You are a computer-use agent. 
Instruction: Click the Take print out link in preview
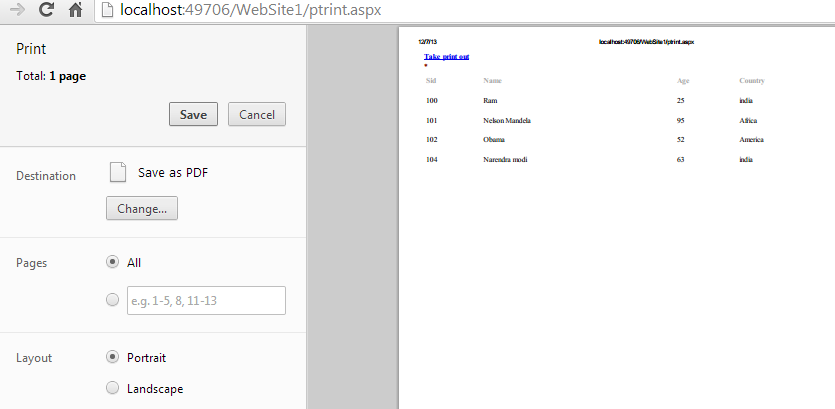446,56
